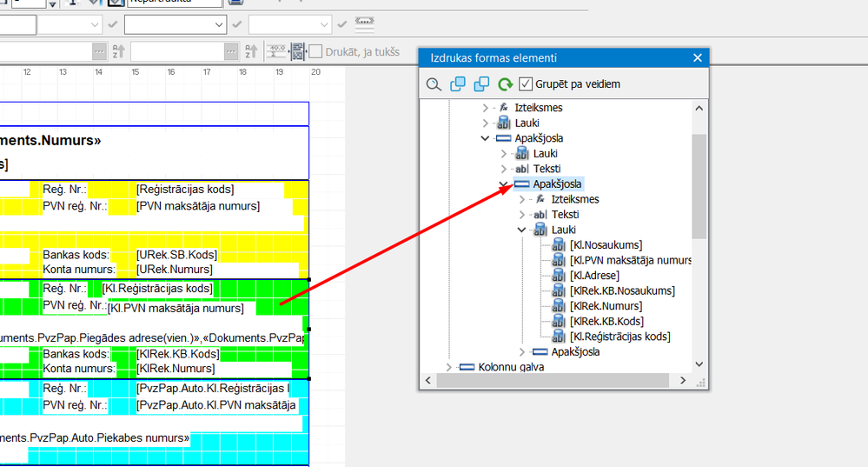Click the icon directly left of Drukāt checkbox
This screenshot has height=467, width=868.
298,51
